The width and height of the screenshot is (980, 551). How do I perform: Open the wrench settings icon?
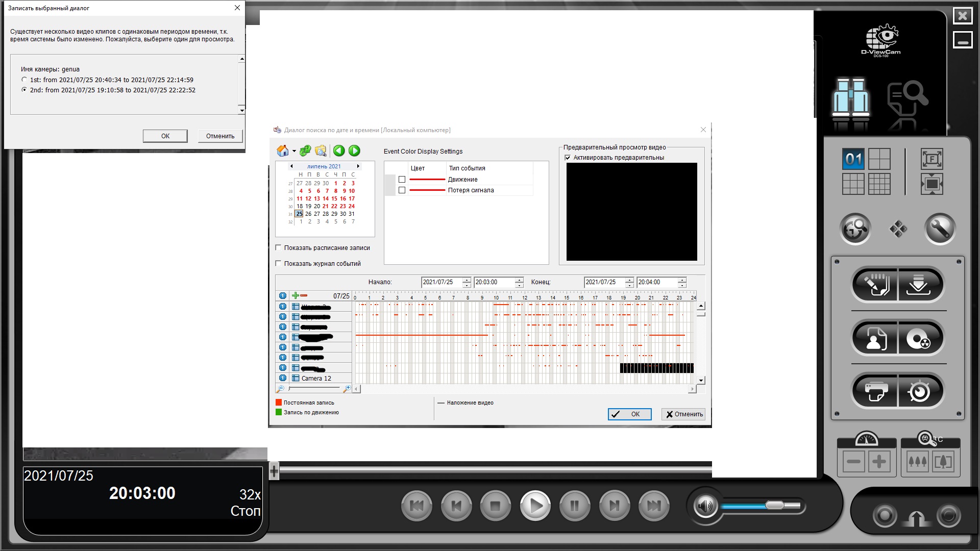(x=940, y=229)
